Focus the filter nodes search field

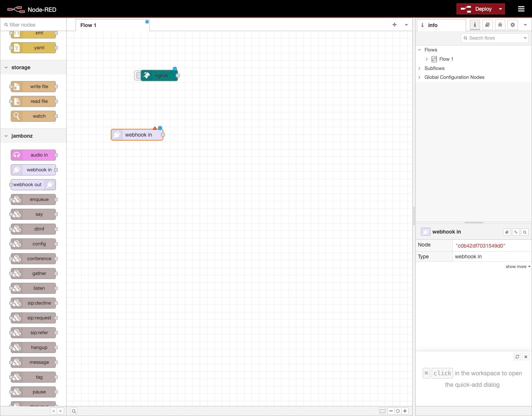click(33, 25)
